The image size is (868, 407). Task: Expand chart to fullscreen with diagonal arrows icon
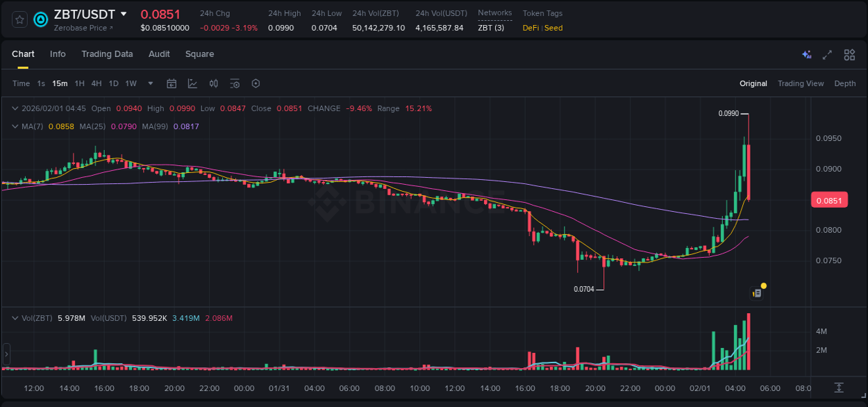(828, 54)
